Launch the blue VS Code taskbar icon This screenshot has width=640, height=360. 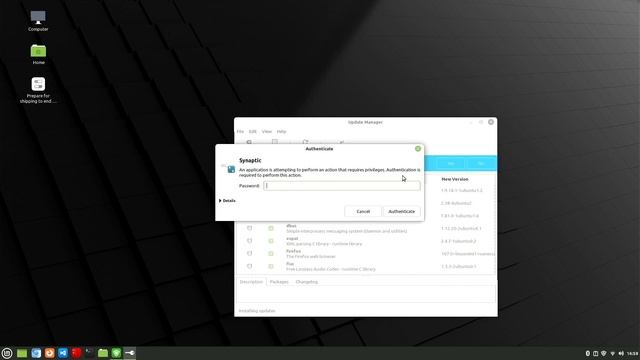pos(63,353)
